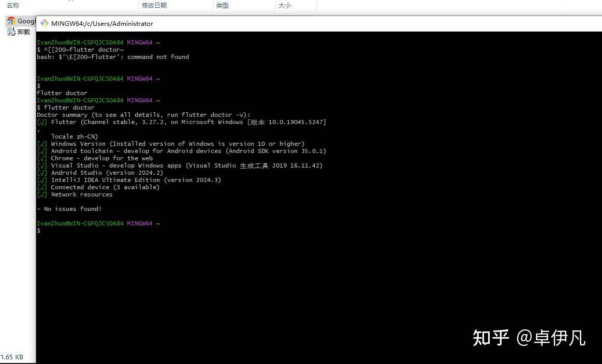This screenshot has height=364, width=602.
Task: Sort the file list by the 大小 column
Action: pos(285,5)
